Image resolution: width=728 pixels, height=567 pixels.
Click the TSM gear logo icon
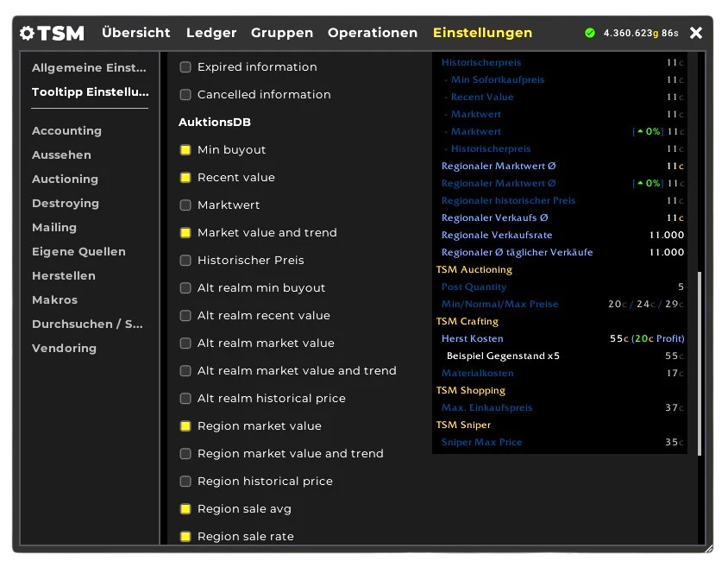pos(28,33)
